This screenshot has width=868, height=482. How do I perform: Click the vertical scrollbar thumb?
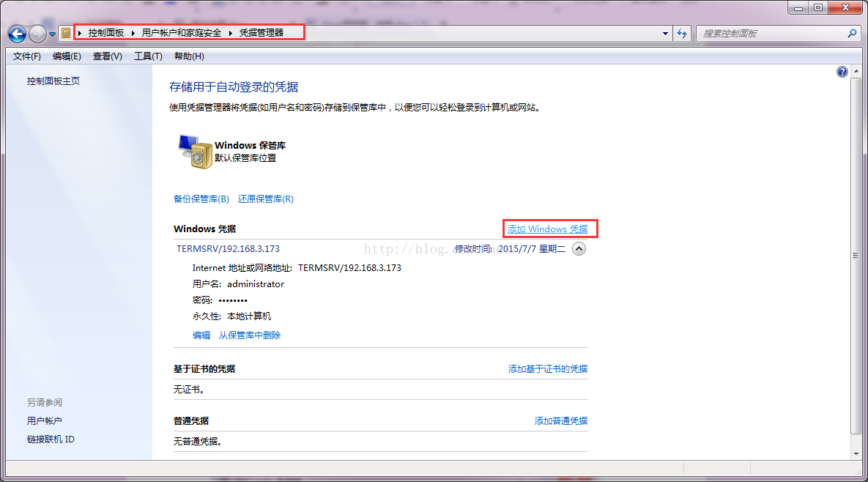pyautogui.click(x=856, y=255)
